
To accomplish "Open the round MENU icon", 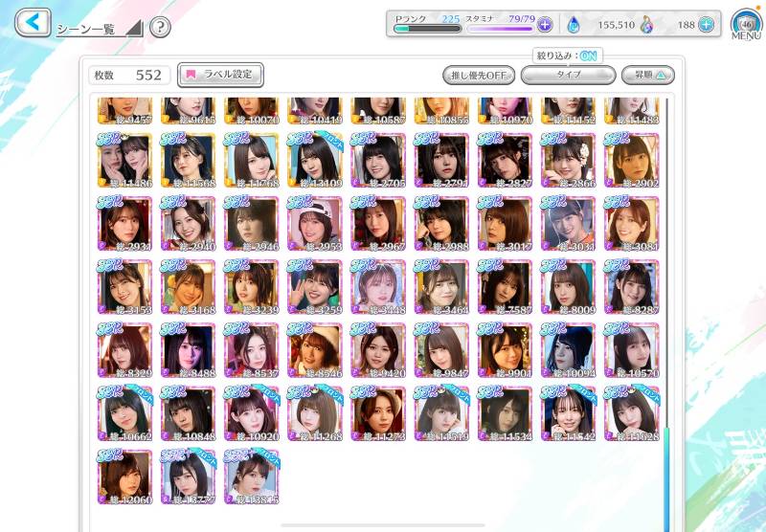I will 746,25.
